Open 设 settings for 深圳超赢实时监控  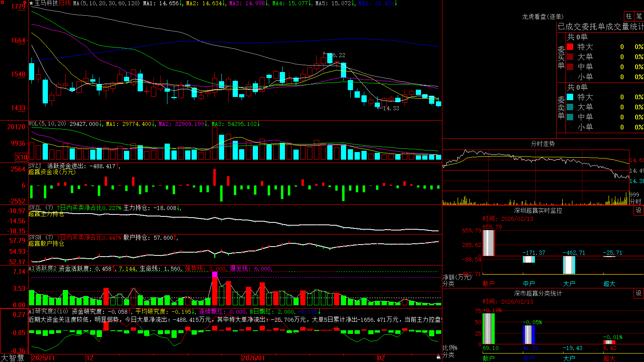coord(639,210)
